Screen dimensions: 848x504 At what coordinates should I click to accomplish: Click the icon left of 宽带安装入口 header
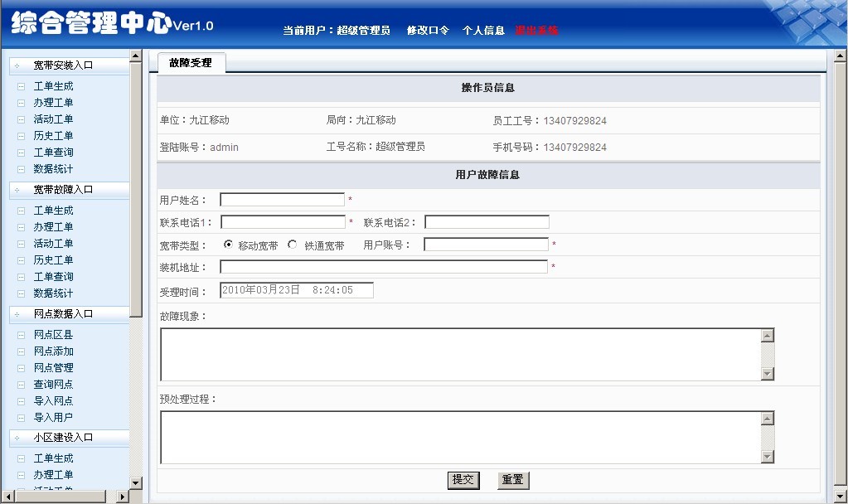point(17,65)
